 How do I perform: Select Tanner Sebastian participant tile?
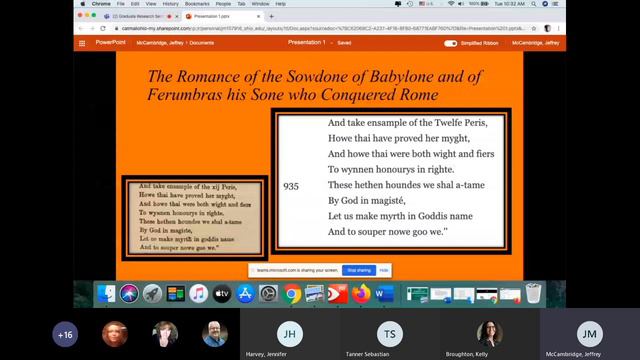pos(390,334)
